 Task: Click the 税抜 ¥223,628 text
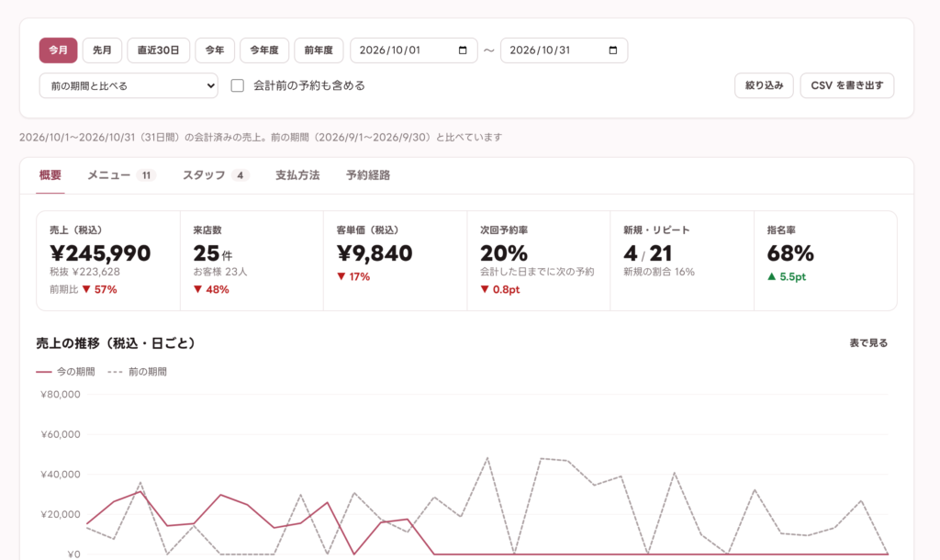(x=84, y=272)
